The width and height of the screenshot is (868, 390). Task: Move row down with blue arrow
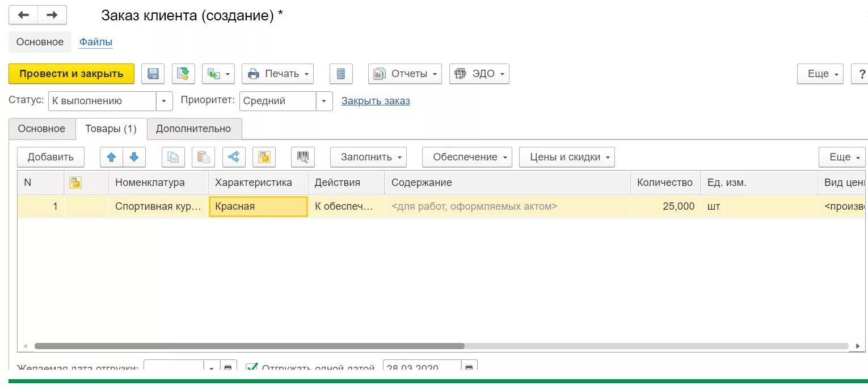(134, 157)
